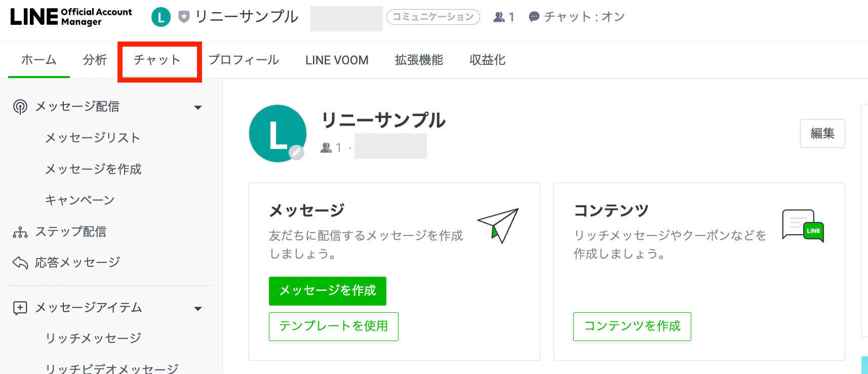Click the コンテンツを作成 button

point(632,326)
